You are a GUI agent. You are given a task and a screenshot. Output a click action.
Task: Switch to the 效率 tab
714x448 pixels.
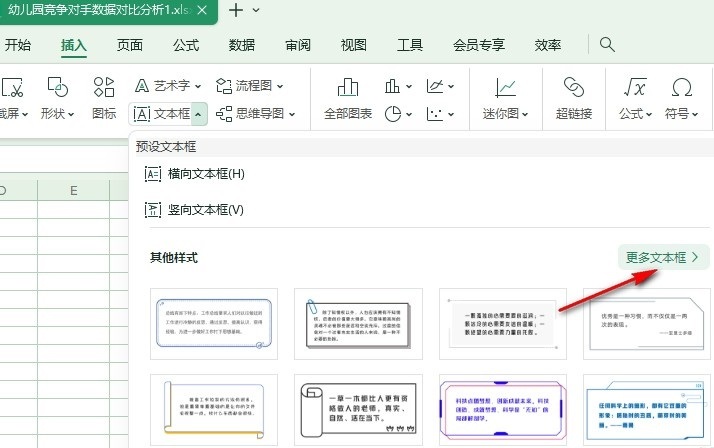[x=548, y=45]
